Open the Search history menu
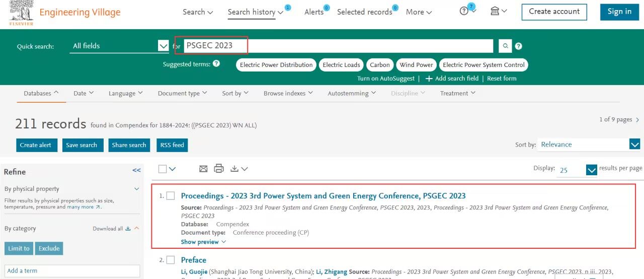Image resolution: width=644 pixels, height=279 pixels. (x=256, y=12)
